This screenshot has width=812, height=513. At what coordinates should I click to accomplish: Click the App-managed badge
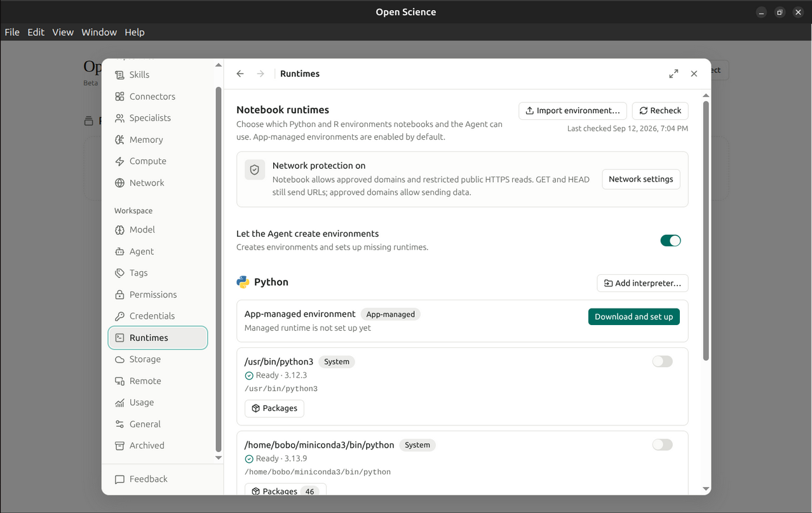391,314
